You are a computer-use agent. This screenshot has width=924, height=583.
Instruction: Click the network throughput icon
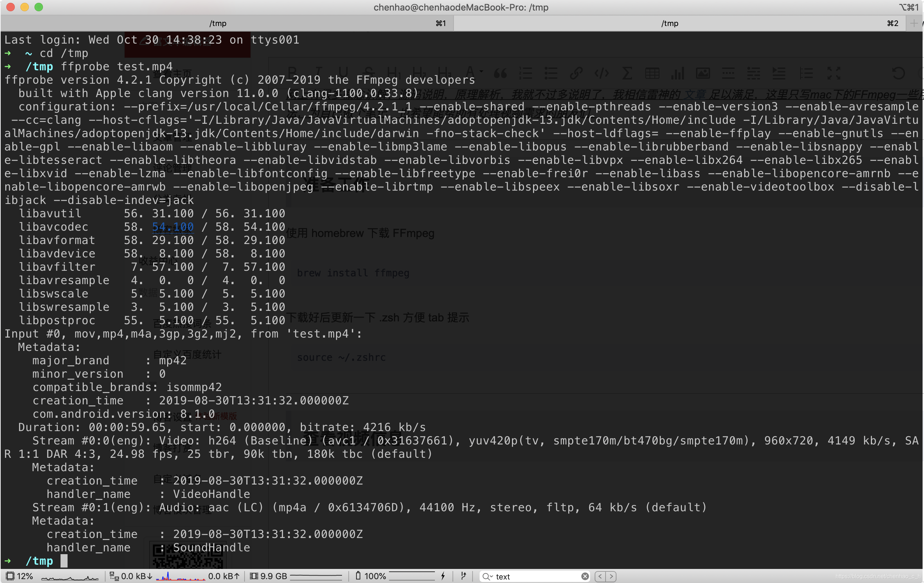pos(114,576)
